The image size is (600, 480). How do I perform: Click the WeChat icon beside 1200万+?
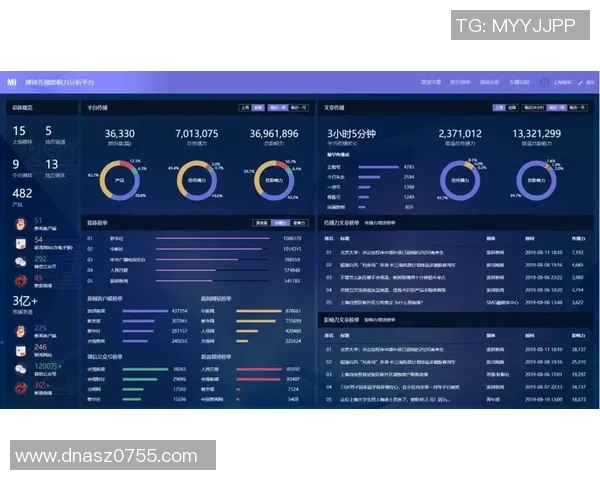click(x=21, y=367)
